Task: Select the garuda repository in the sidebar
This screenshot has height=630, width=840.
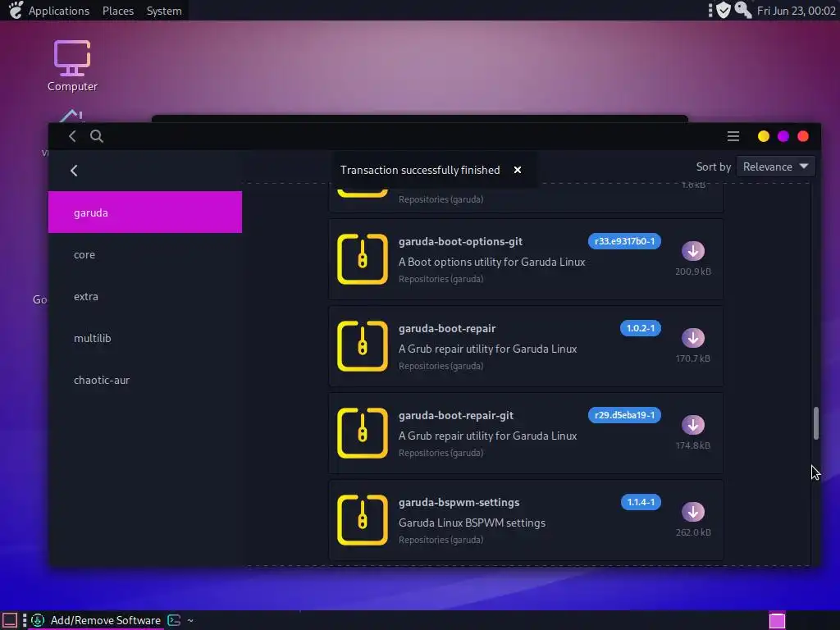Action: (145, 212)
